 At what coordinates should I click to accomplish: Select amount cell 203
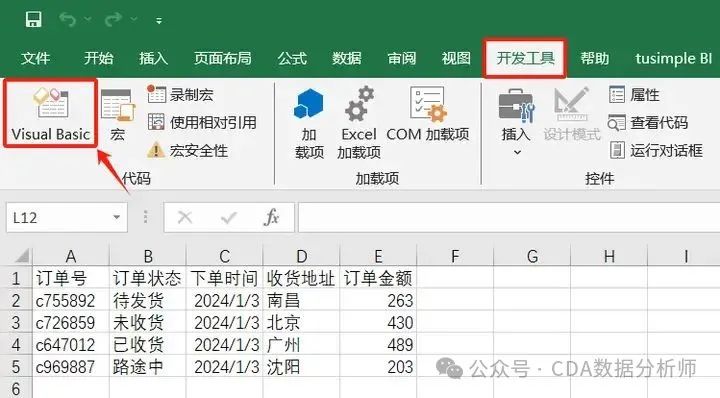[378, 367]
